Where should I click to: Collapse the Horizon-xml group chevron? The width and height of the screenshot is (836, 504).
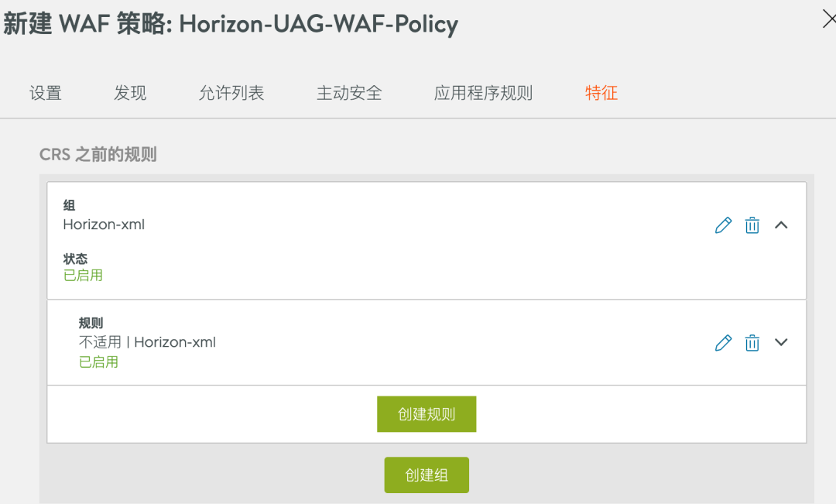(781, 225)
